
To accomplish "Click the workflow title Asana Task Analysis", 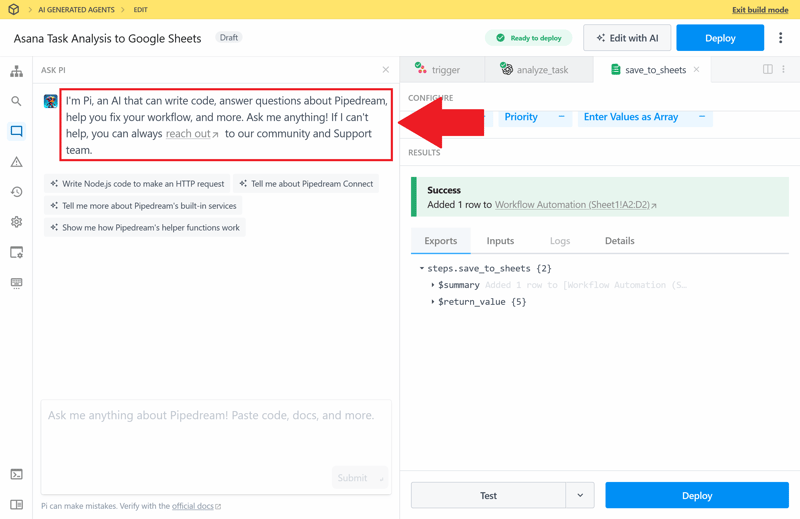I will pyautogui.click(x=107, y=38).
